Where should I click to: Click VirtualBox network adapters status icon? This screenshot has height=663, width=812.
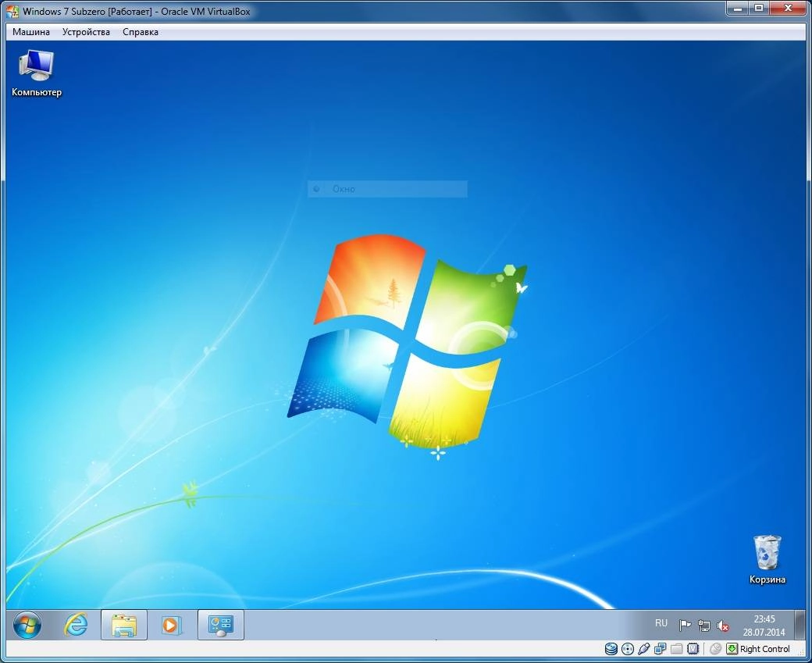[x=661, y=648]
